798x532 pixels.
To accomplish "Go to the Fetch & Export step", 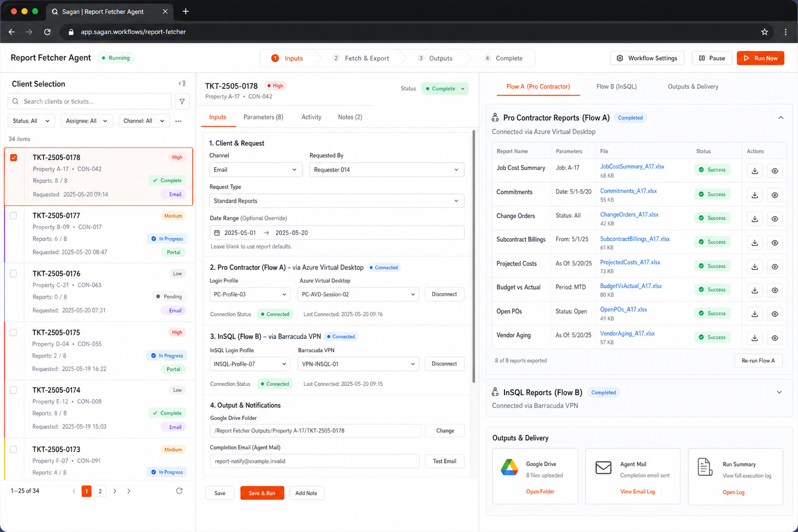I will pos(361,58).
